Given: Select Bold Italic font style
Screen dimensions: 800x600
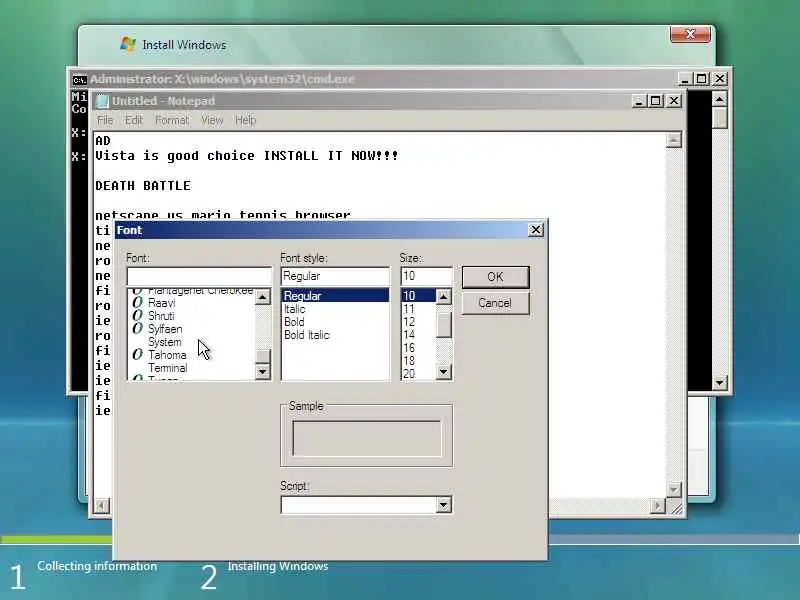Looking at the screenshot, I should (307, 335).
